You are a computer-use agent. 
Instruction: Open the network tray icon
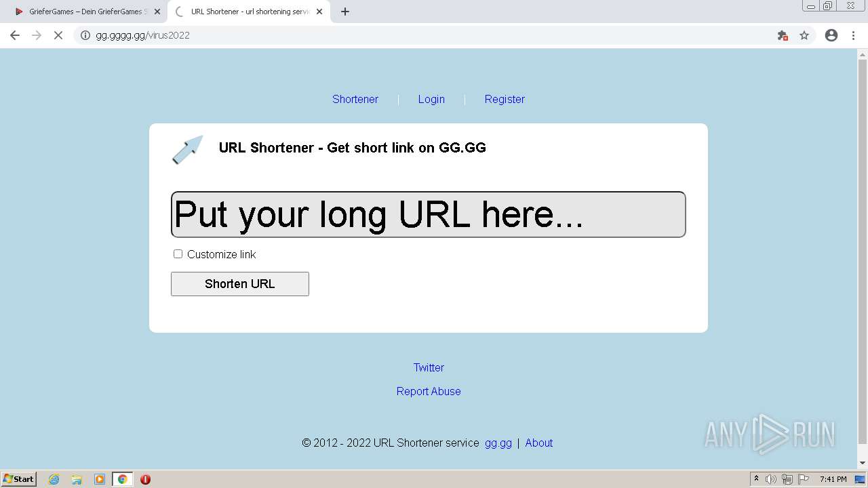click(x=787, y=479)
